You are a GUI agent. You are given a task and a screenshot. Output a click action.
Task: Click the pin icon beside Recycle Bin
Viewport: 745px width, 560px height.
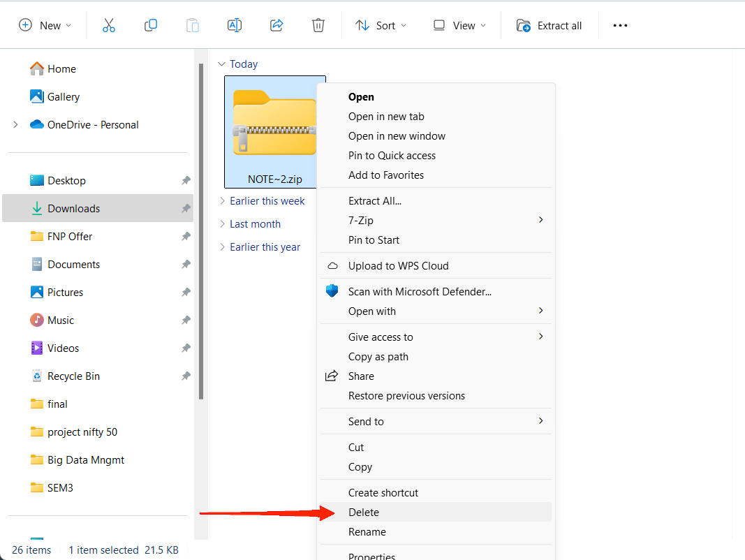pos(186,376)
